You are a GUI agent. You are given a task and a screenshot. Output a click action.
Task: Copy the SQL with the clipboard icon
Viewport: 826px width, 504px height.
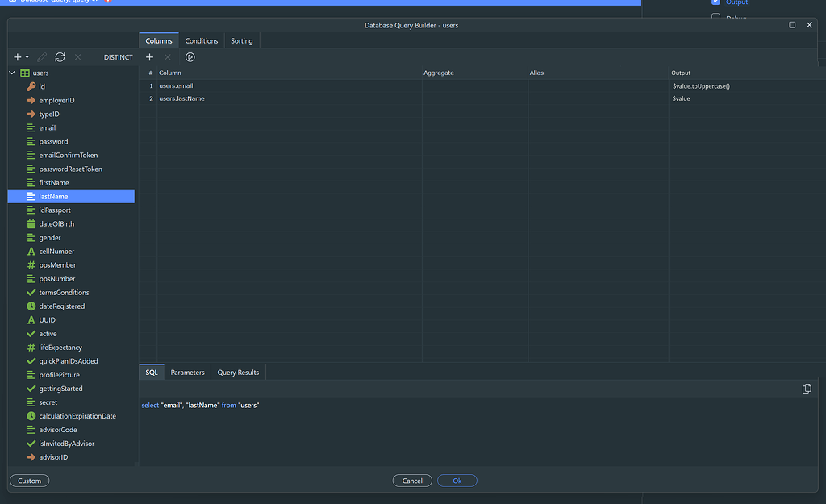[x=807, y=389]
